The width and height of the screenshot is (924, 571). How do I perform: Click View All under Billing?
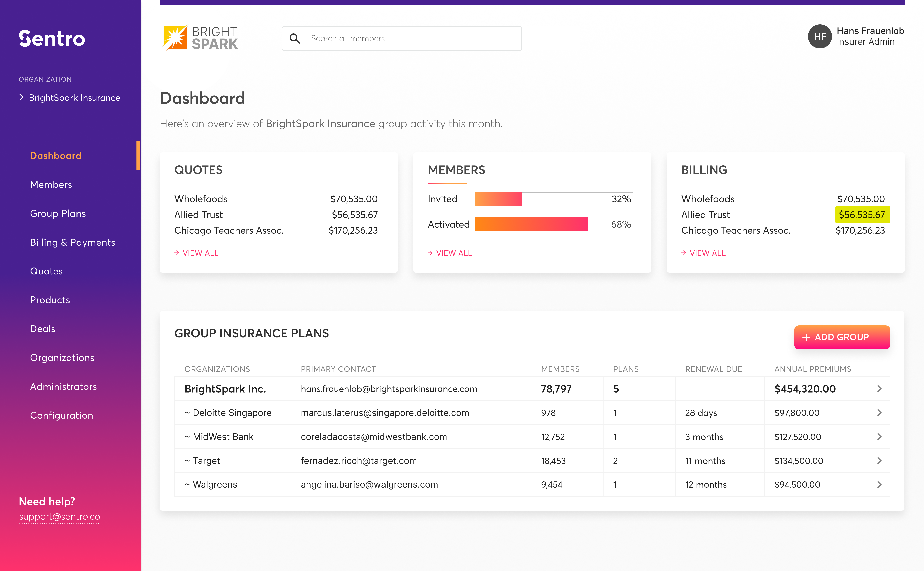point(707,253)
